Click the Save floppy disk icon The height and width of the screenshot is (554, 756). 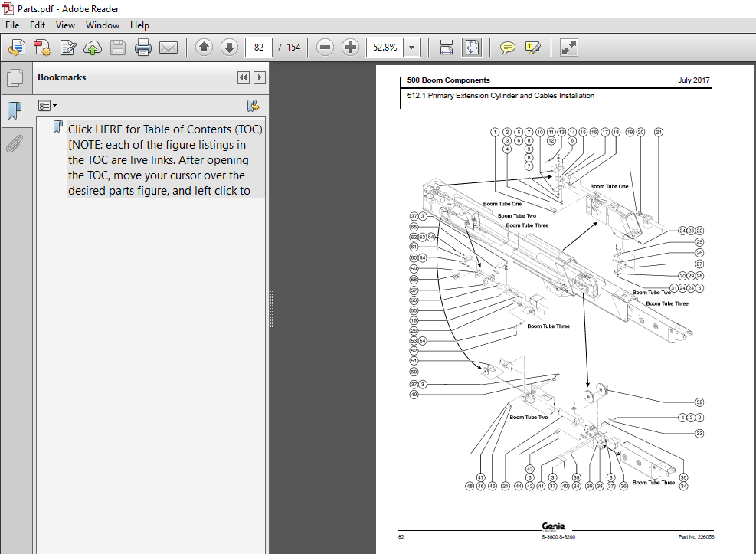[118, 48]
